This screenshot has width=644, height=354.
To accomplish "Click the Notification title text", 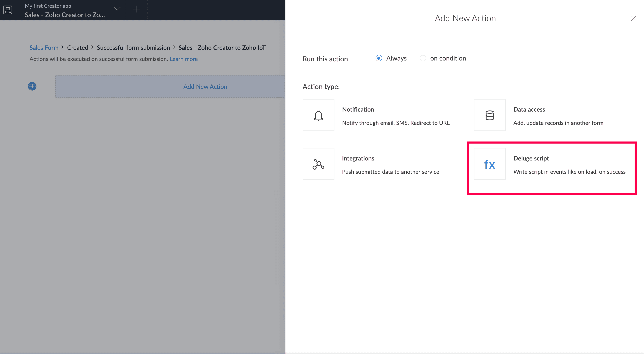I will pos(358,110).
